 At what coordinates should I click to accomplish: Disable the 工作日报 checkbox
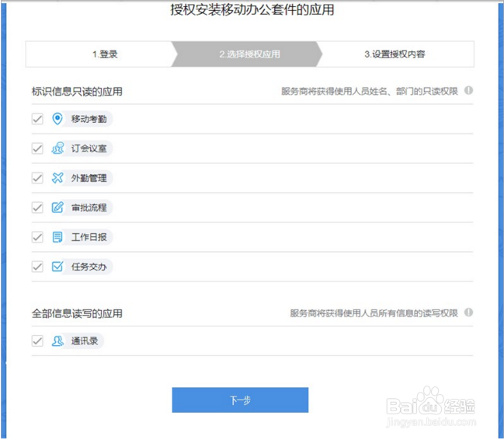tap(37, 237)
